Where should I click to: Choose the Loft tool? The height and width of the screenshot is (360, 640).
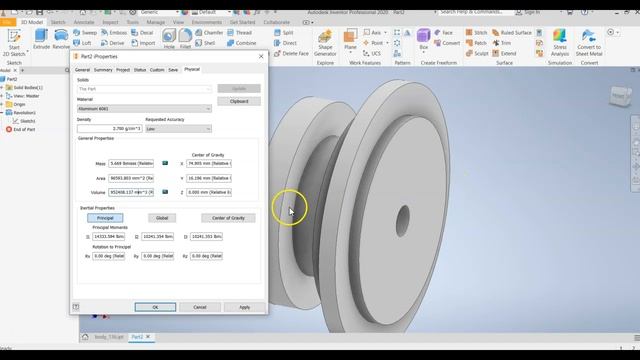[x=82, y=43]
